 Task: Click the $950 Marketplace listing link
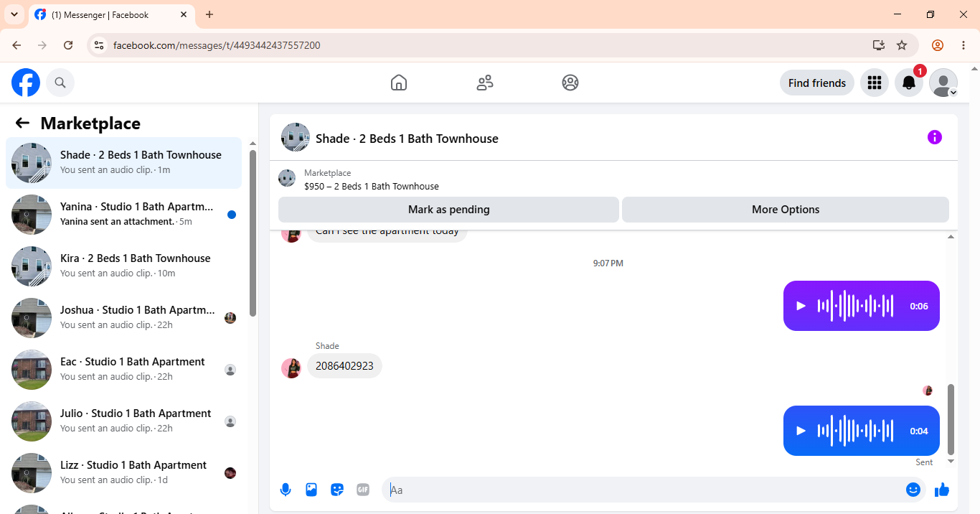372,186
